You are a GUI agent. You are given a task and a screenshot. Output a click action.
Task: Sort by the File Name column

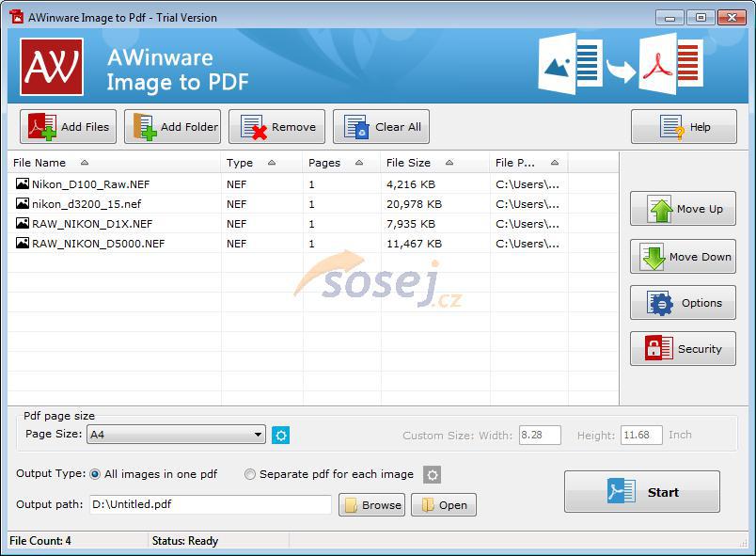pos(115,163)
